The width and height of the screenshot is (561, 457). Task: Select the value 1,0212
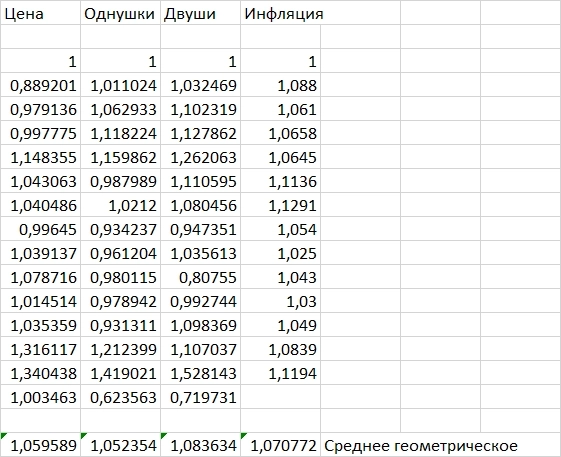click(x=132, y=205)
